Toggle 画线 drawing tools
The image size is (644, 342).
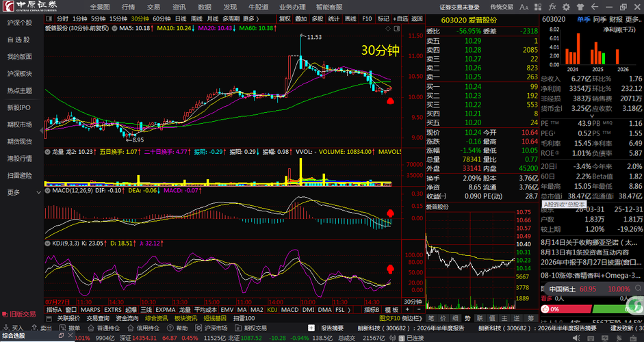point(350,18)
